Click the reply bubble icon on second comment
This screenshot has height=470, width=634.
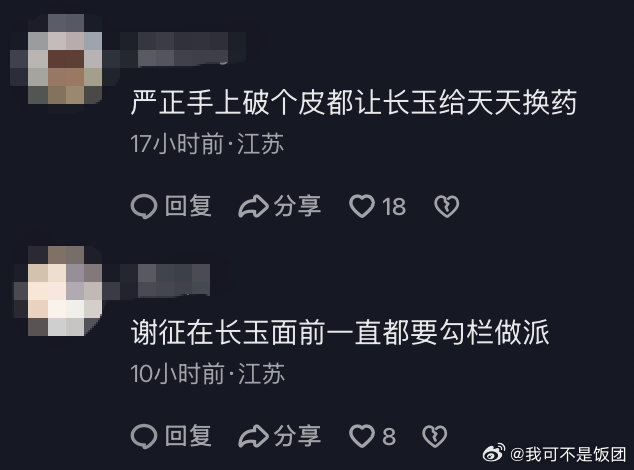pyautogui.click(x=144, y=436)
